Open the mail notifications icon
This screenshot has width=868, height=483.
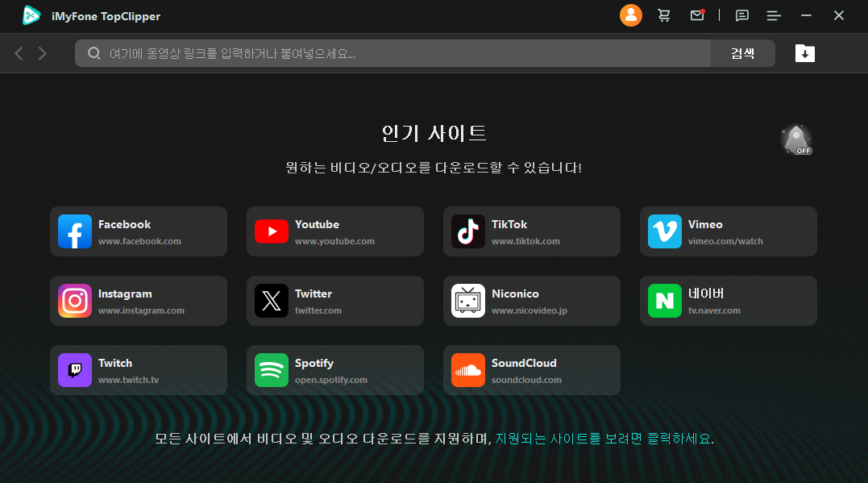point(697,15)
